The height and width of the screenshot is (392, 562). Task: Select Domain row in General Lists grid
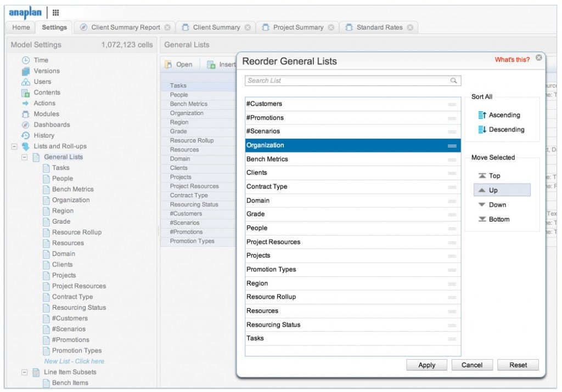pyautogui.click(x=199, y=158)
